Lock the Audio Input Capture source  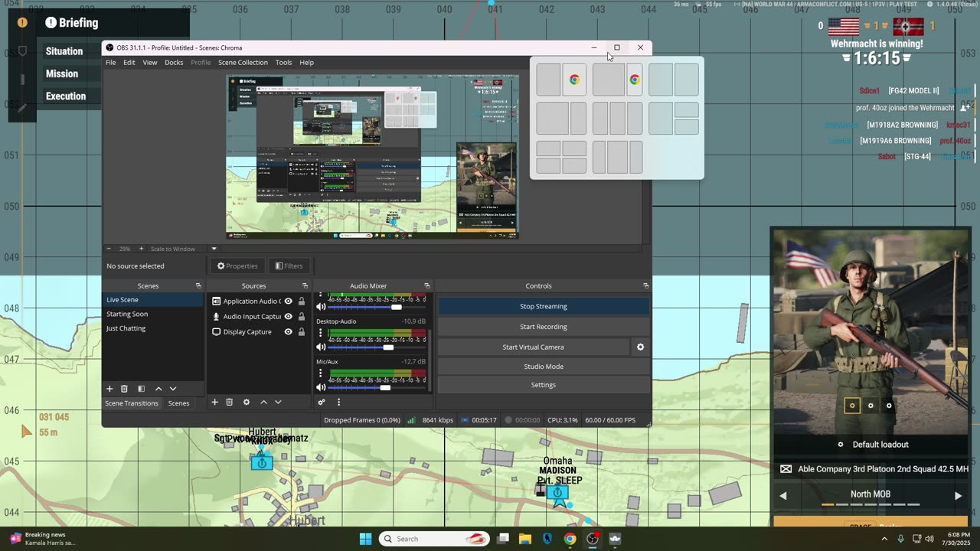[301, 316]
